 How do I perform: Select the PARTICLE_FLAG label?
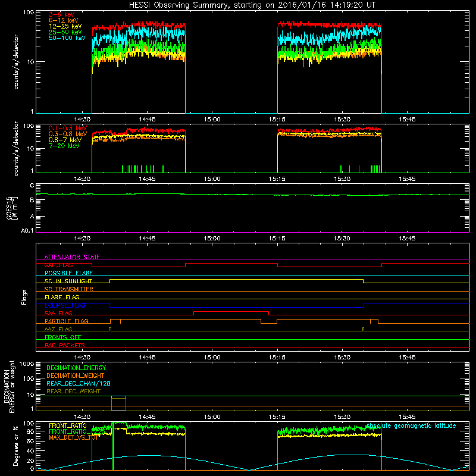tap(67, 321)
